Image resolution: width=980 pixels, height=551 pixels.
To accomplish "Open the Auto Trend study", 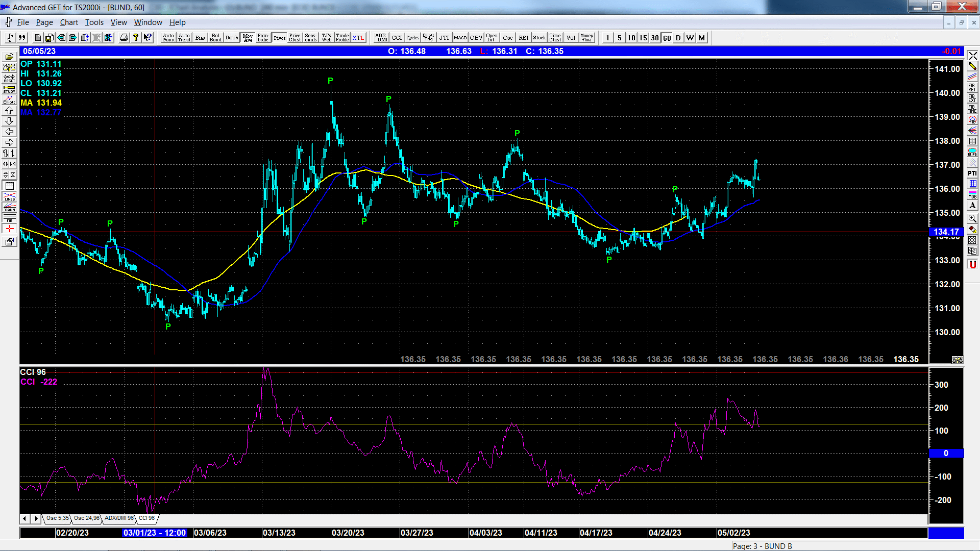I will pos(184,38).
